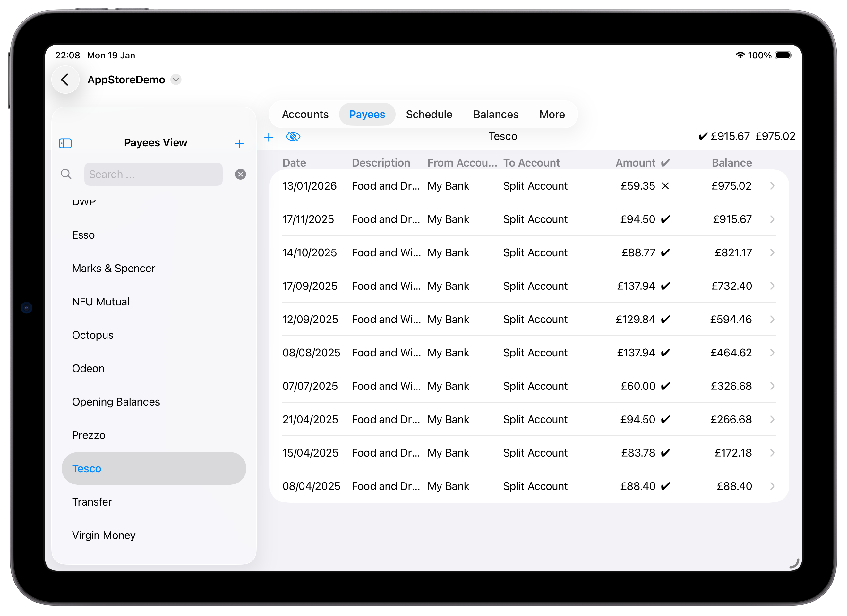Click the battery status icon

click(x=783, y=55)
